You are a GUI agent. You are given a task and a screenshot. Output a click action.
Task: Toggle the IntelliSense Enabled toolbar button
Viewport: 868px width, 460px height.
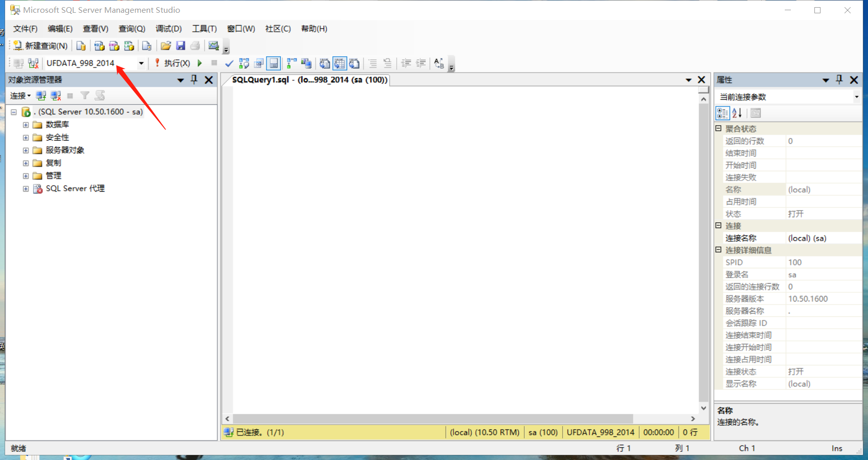[274, 63]
